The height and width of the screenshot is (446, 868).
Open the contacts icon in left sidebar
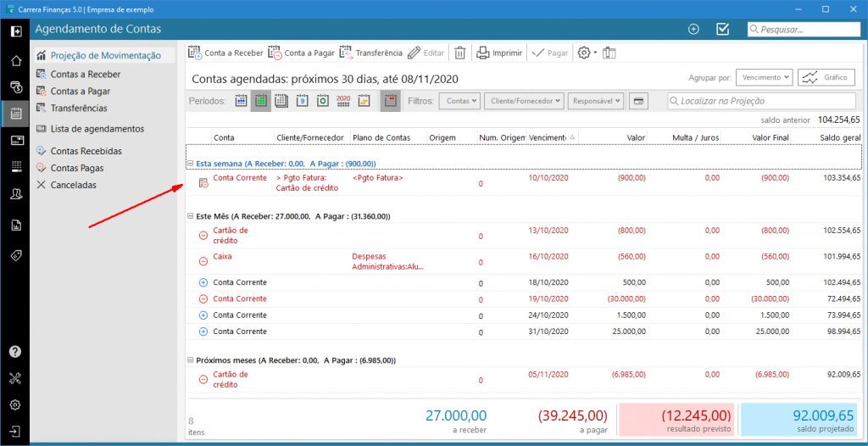coord(15,194)
